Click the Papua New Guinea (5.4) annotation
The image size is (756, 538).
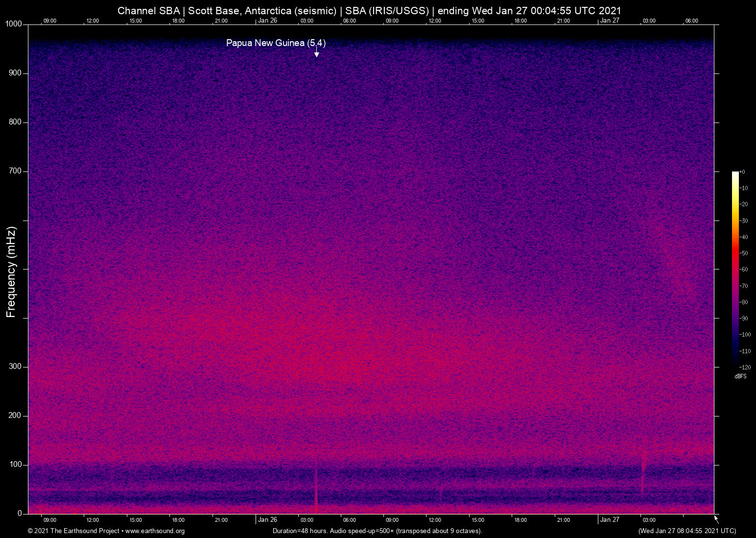tap(275, 43)
